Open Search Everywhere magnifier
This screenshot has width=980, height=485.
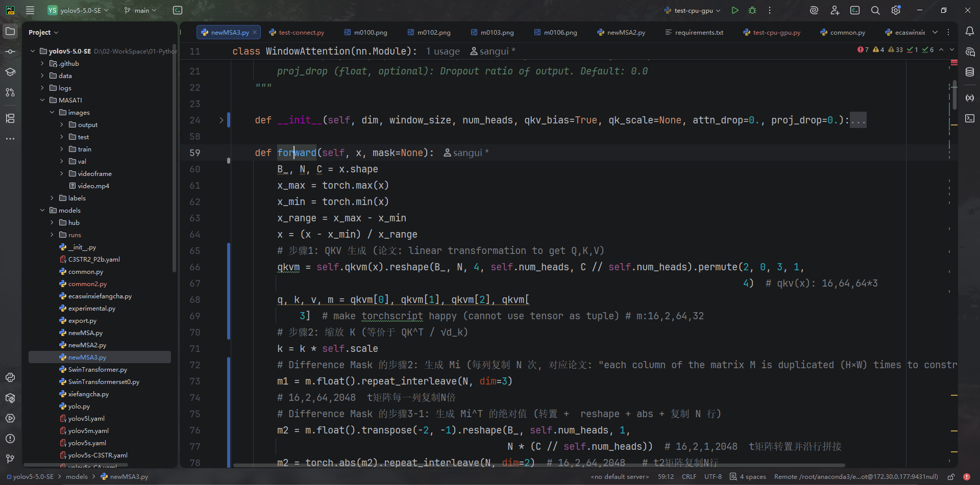(875, 10)
